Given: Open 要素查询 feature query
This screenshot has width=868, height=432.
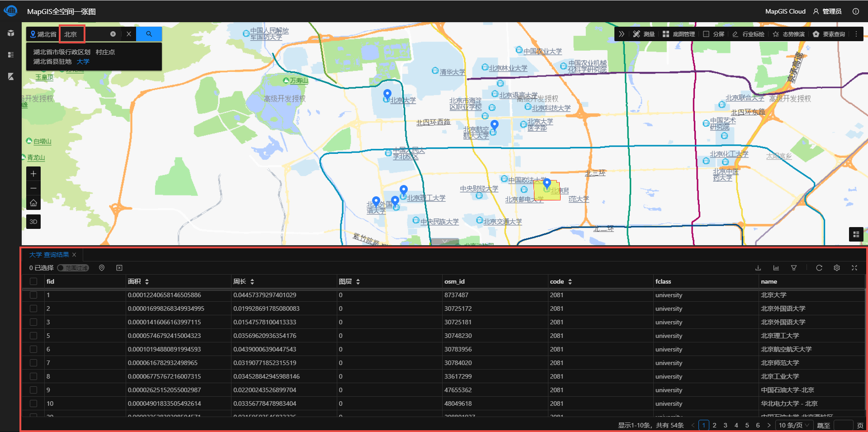Looking at the screenshot, I should point(829,34).
